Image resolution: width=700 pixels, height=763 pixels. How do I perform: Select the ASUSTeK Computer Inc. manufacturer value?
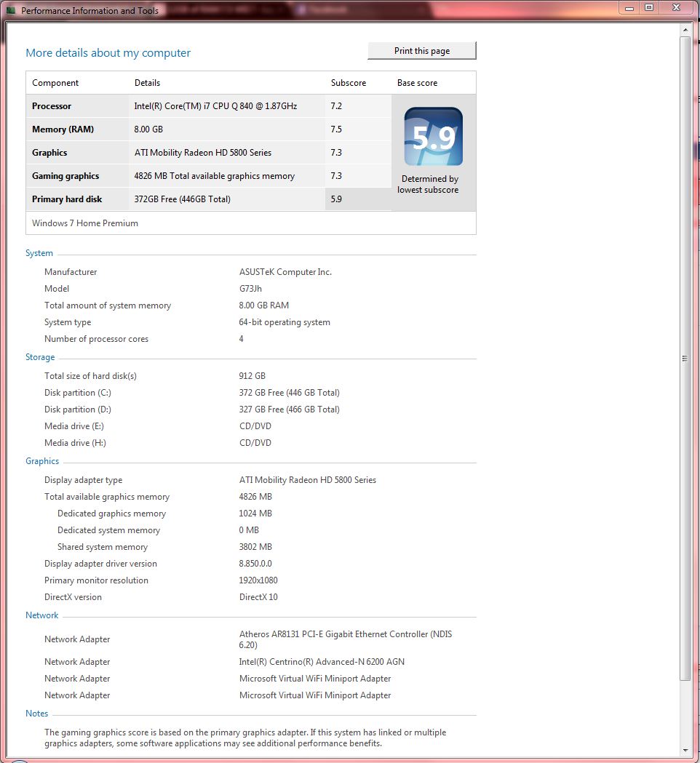click(x=285, y=272)
